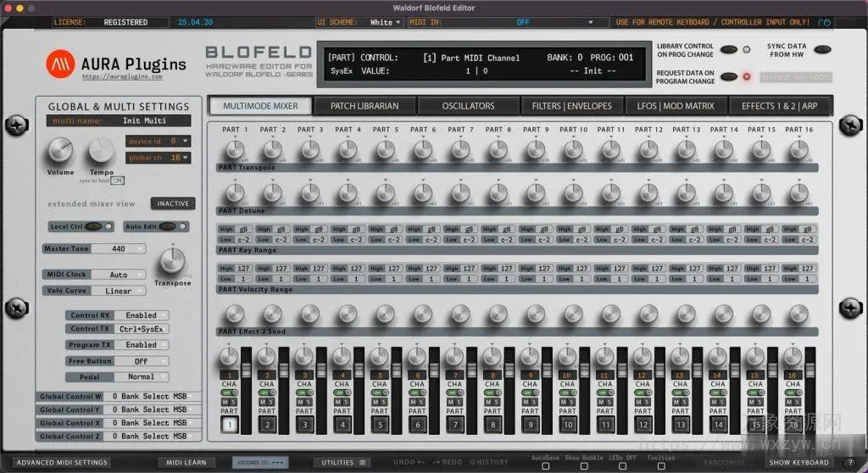Image resolution: width=868 pixels, height=473 pixels.
Task: Click the MIDI Learn button
Action: coord(186,463)
